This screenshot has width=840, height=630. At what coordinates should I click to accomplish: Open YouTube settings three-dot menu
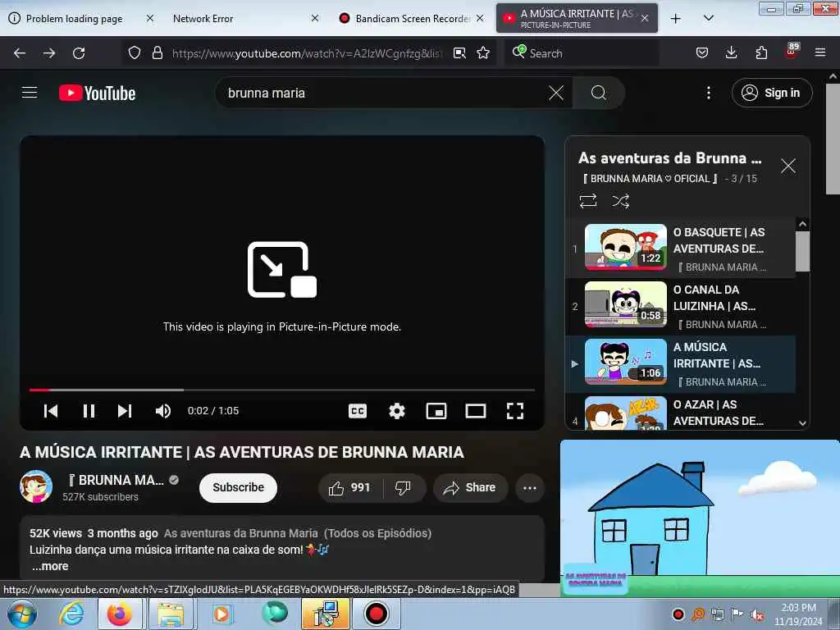[708, 94]
